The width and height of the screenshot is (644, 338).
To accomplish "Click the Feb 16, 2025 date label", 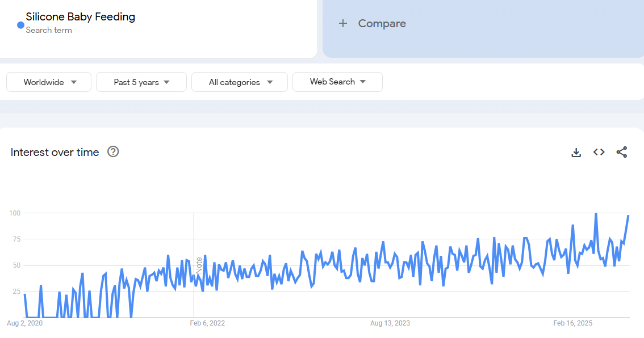I will pos(572,323).
